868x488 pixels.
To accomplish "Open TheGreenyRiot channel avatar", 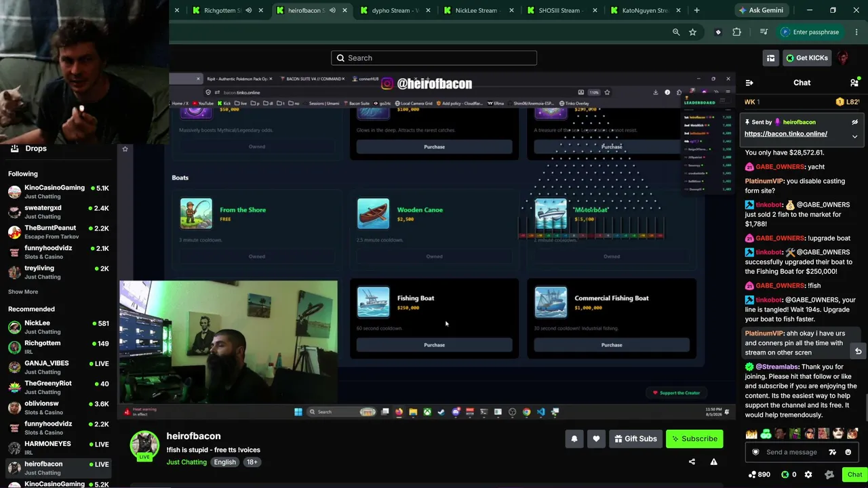I will [14, 388].
